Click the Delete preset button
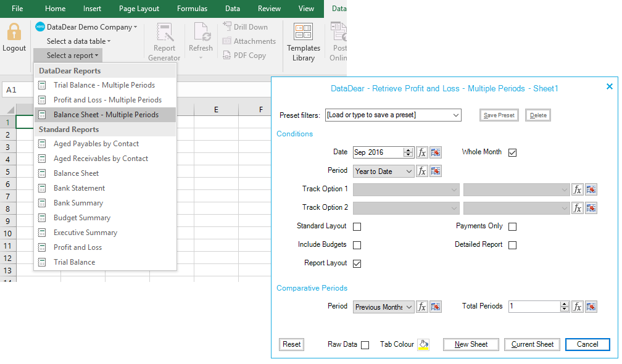 [x=538, y=115]
